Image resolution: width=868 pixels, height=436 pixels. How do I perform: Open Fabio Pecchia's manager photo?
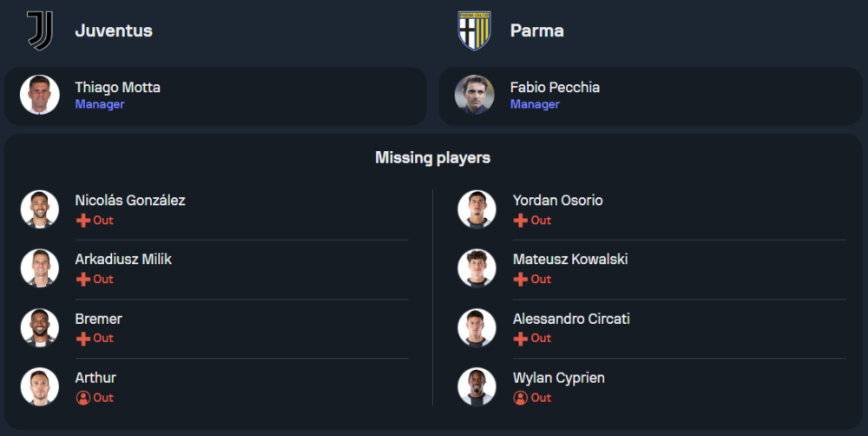point(475,95)
